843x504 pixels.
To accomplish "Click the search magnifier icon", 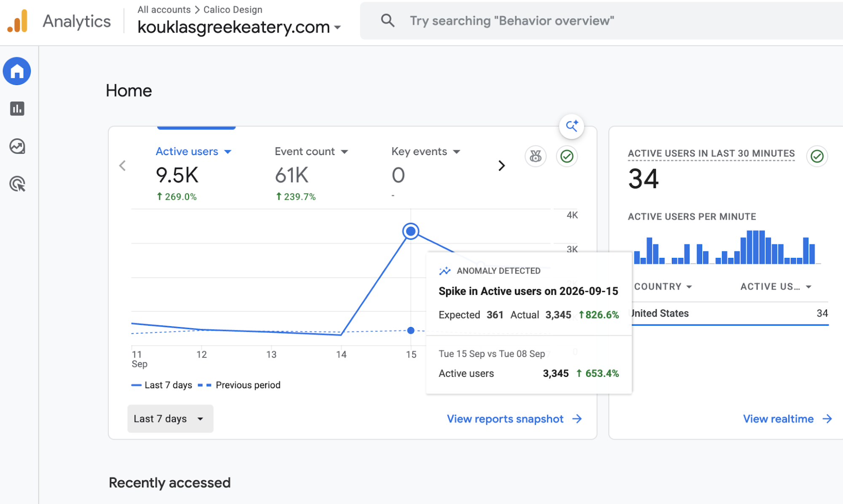I will [388, 21].
